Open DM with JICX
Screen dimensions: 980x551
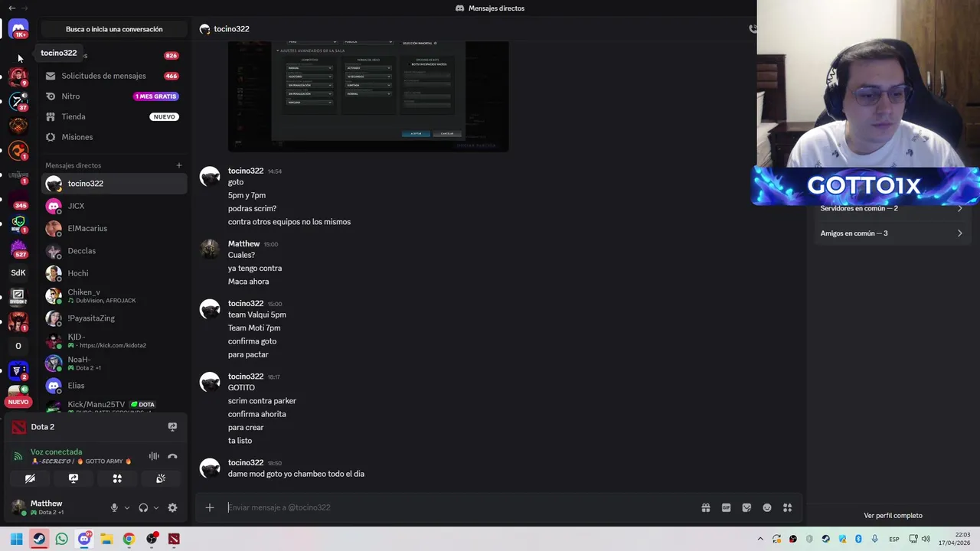point(113,206)
